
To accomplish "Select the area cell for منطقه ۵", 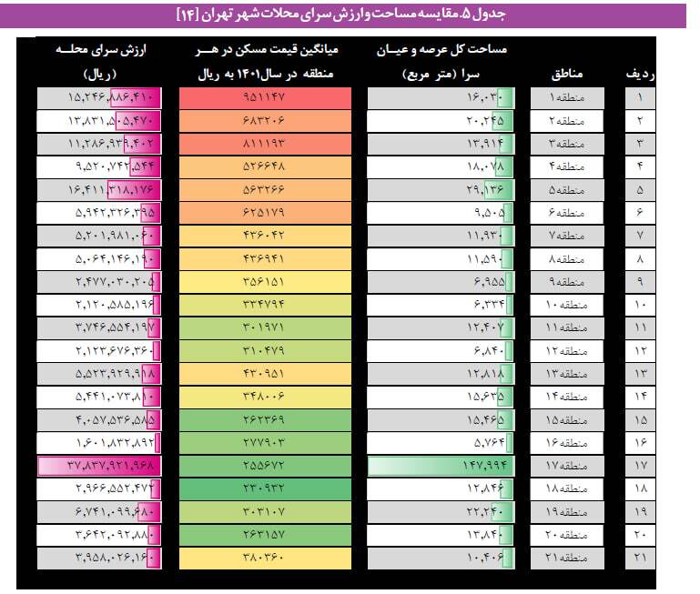I will pyautogui.click(x=441, y=189).
